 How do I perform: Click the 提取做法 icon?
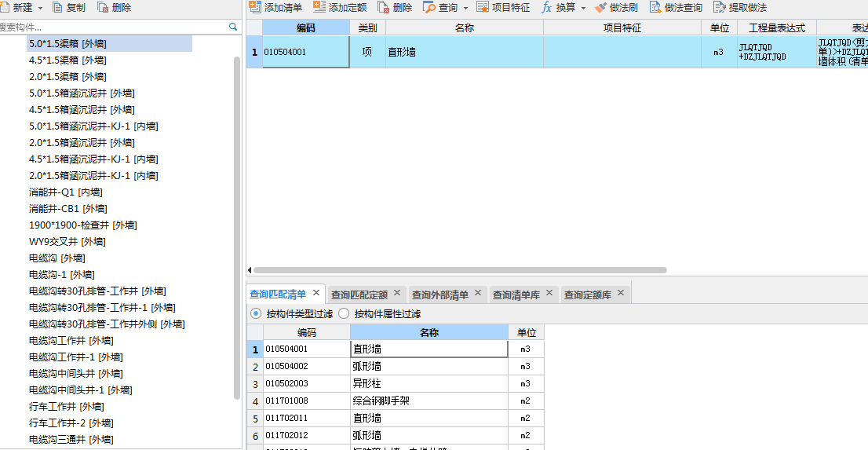[720, 8]
